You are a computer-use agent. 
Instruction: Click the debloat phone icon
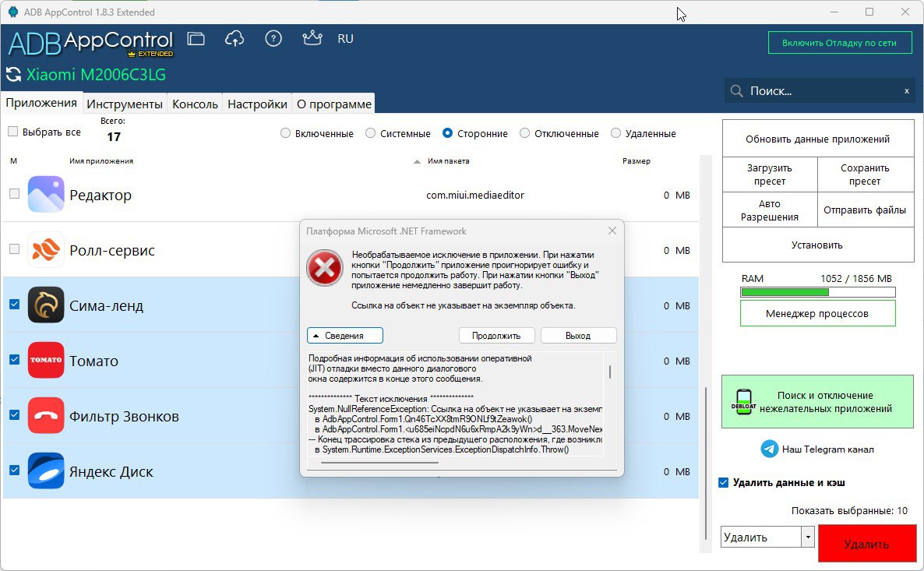coord(744,402)
